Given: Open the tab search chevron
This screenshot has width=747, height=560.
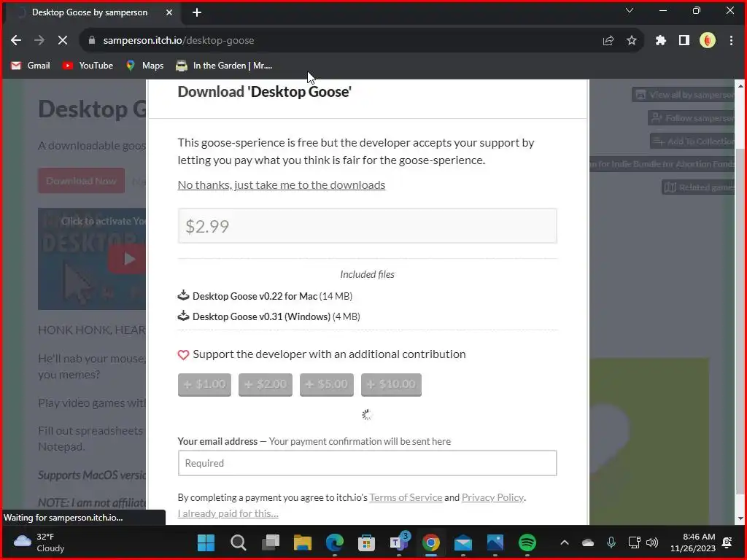Looking at the screenshot, I should (x=630, y=10).
